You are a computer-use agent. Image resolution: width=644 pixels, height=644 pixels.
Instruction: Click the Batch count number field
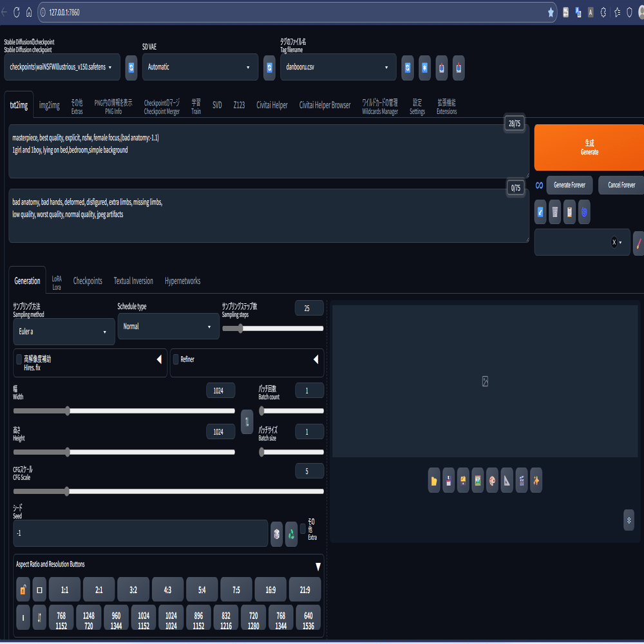[309, 391]
